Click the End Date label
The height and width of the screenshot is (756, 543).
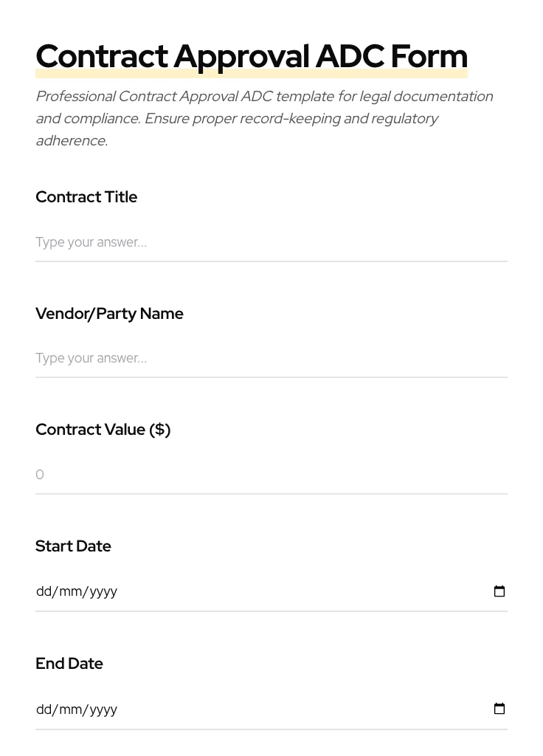tap(69, 664)
